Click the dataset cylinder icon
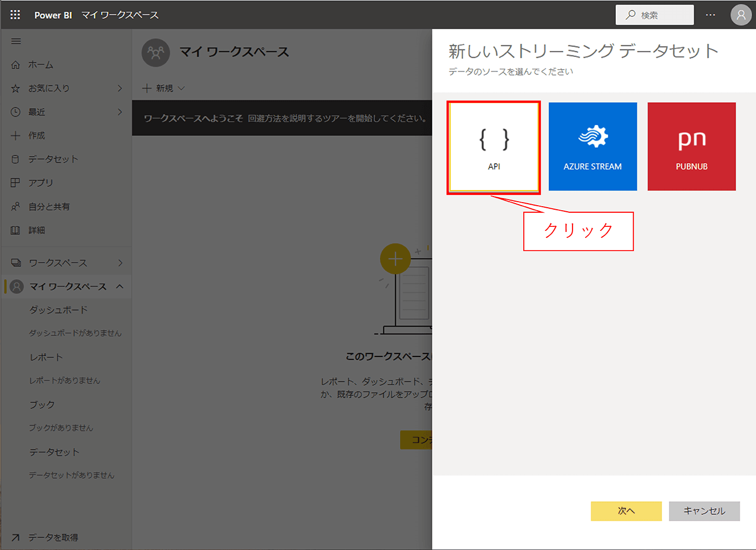 [x=16, y=159]
